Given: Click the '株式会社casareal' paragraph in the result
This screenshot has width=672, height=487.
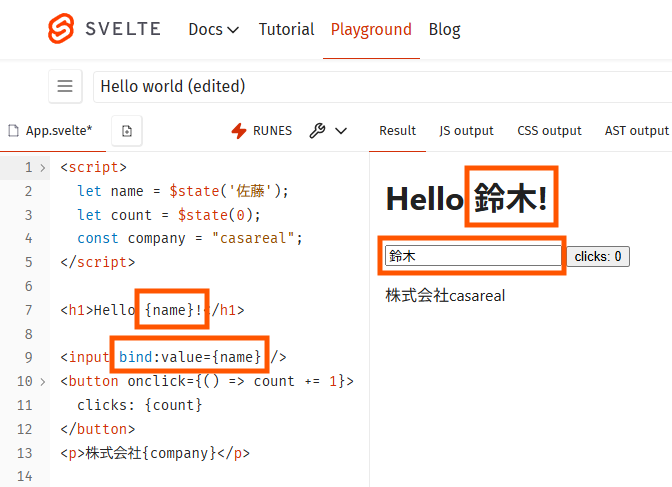Looking at the screenshot, I should [445, 296].
